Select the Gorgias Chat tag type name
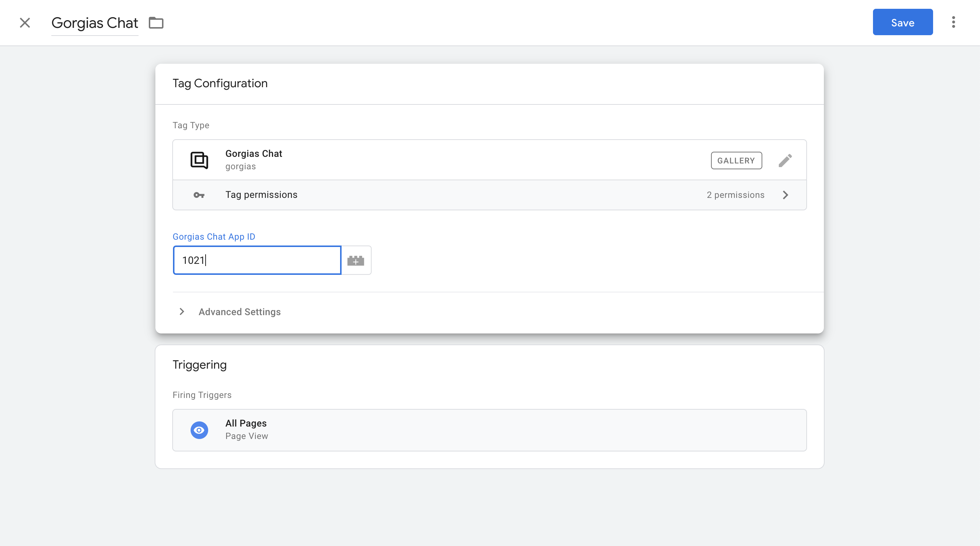This screenshot has width=980, height=546. coord(254,153)
